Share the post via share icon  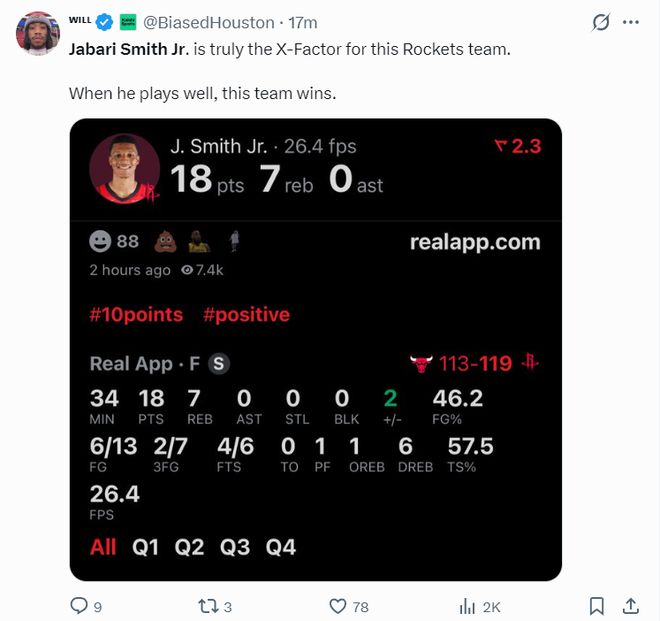coord(631,606)
